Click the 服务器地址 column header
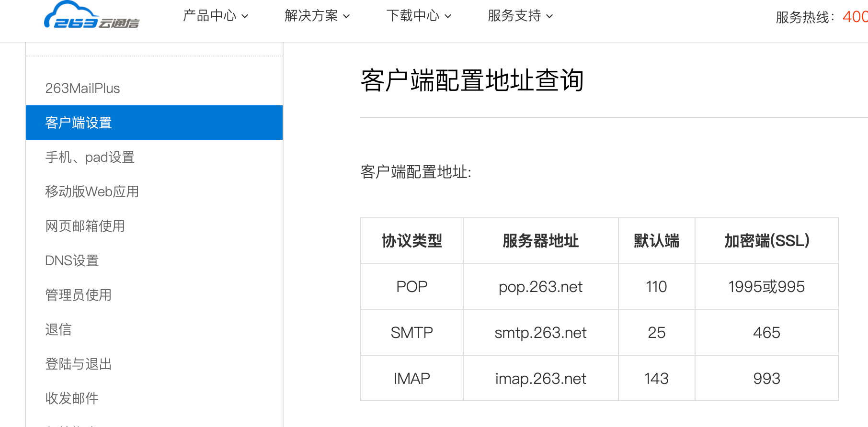 541,241
